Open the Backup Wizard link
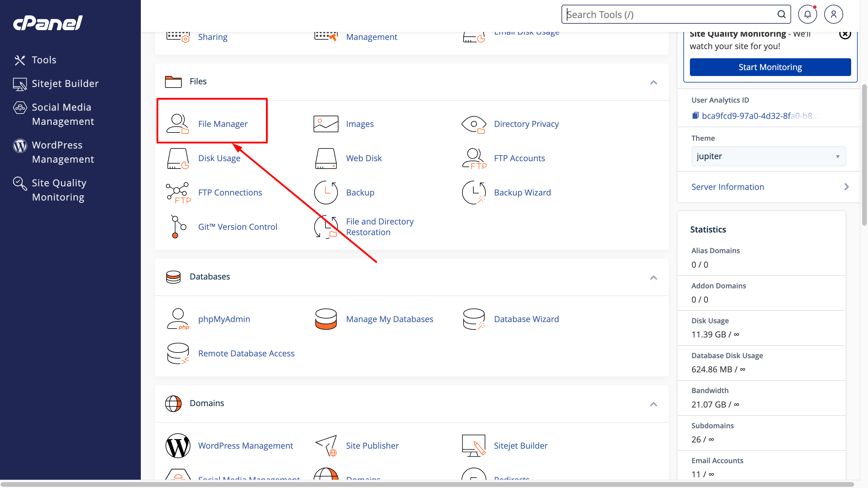This screenshot has height=488, width=868. click(522, 193)
